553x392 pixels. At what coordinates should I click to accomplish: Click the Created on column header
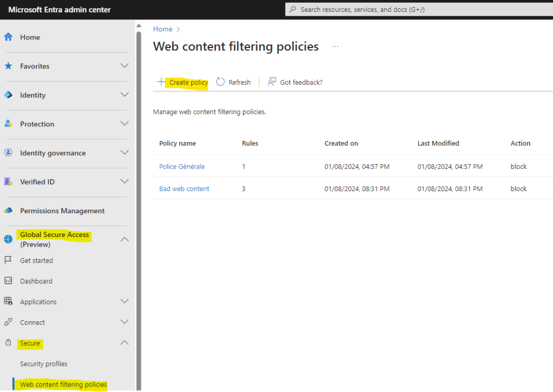341,143
